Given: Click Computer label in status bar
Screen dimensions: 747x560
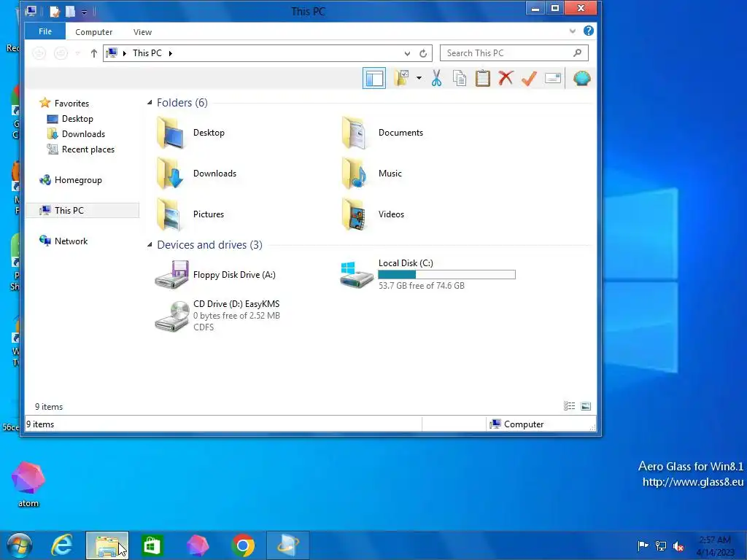Looking at the screenshot, I should [x=524, y=424].
